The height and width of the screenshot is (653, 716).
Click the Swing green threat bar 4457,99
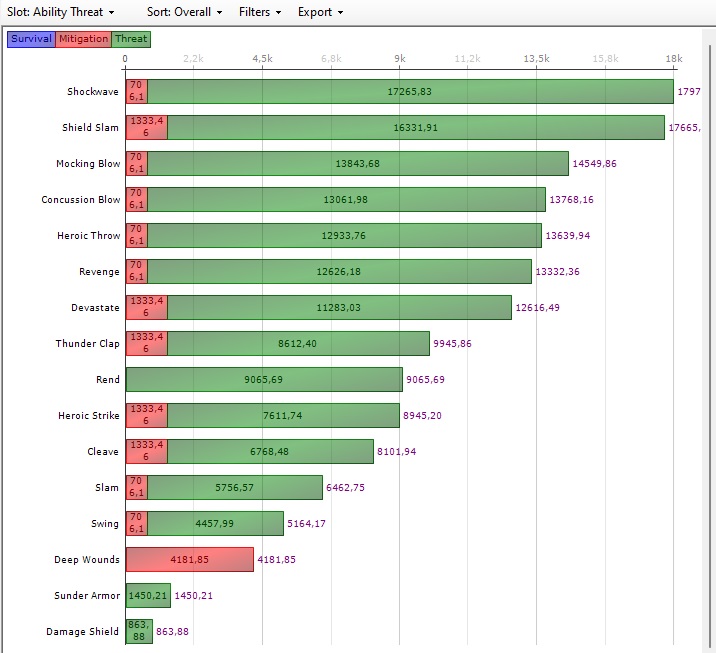coord(215,524)
